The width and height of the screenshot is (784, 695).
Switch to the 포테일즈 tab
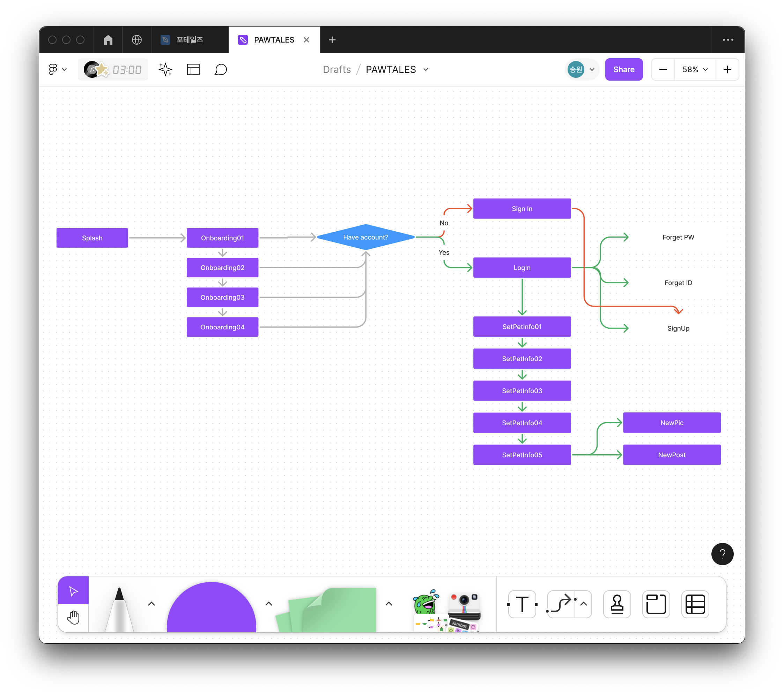[x=190, y=40]
